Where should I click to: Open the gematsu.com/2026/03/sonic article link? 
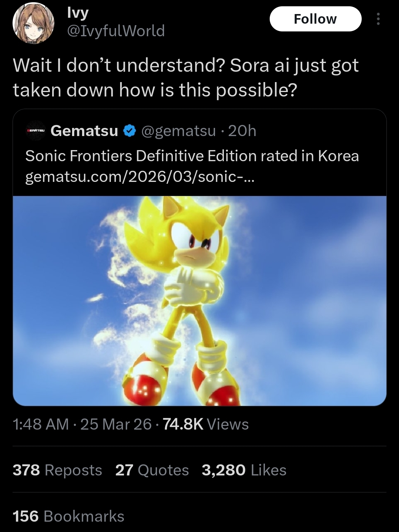pyautogui.click(x=140, y=177)
